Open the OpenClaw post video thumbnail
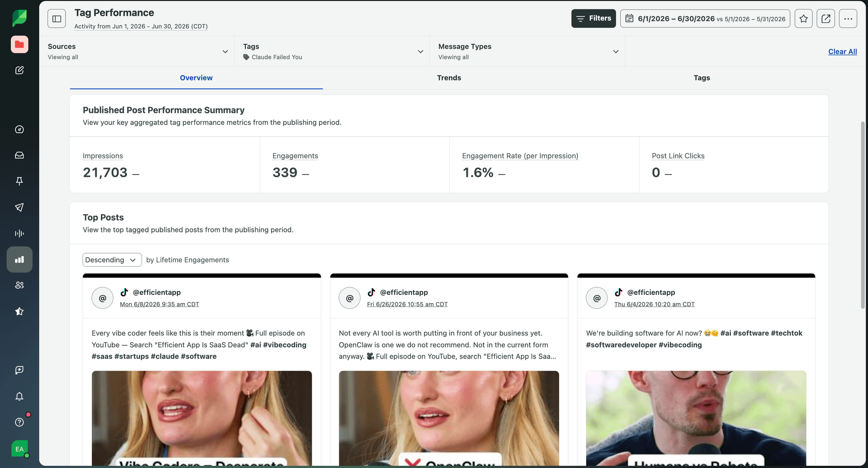Image resolution: width=868 pixels, height=468 pixels. [449, 418]
